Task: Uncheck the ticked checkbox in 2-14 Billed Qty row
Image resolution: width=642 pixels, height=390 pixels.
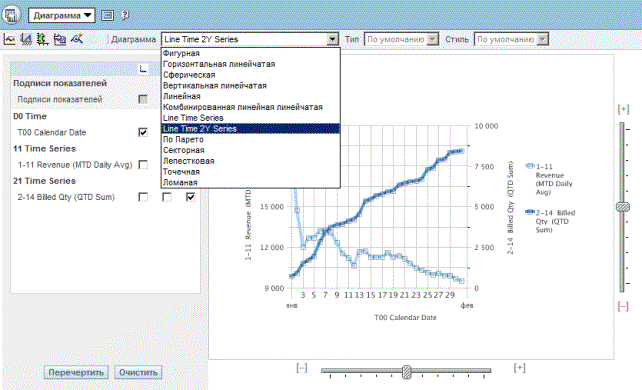Action: point(190,197)
